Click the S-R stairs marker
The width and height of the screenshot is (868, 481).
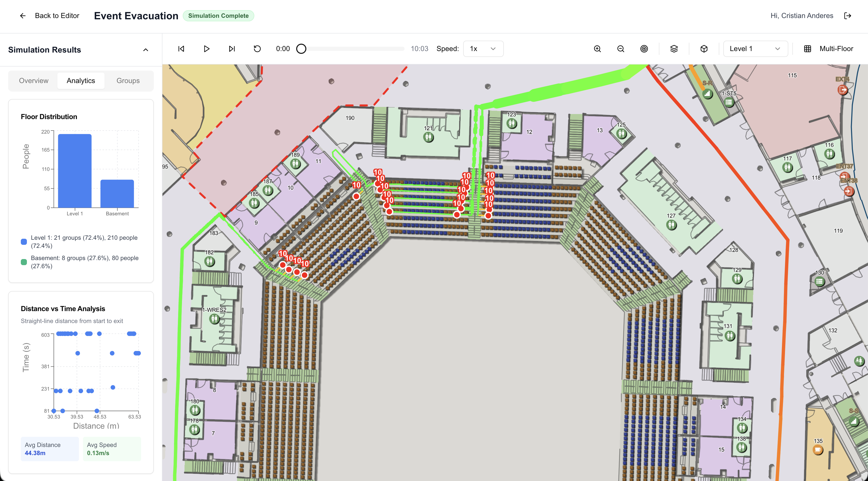(707, 93)
